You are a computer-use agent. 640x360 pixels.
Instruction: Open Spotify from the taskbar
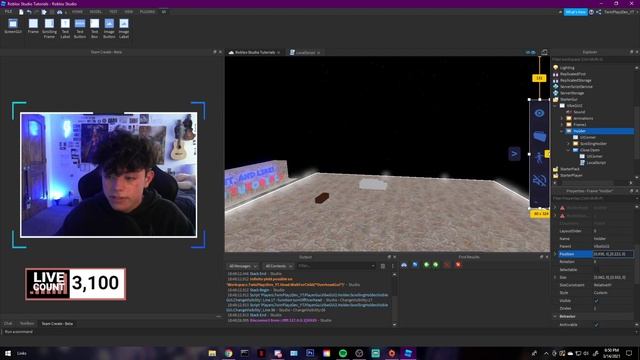[x=343, y=353]
